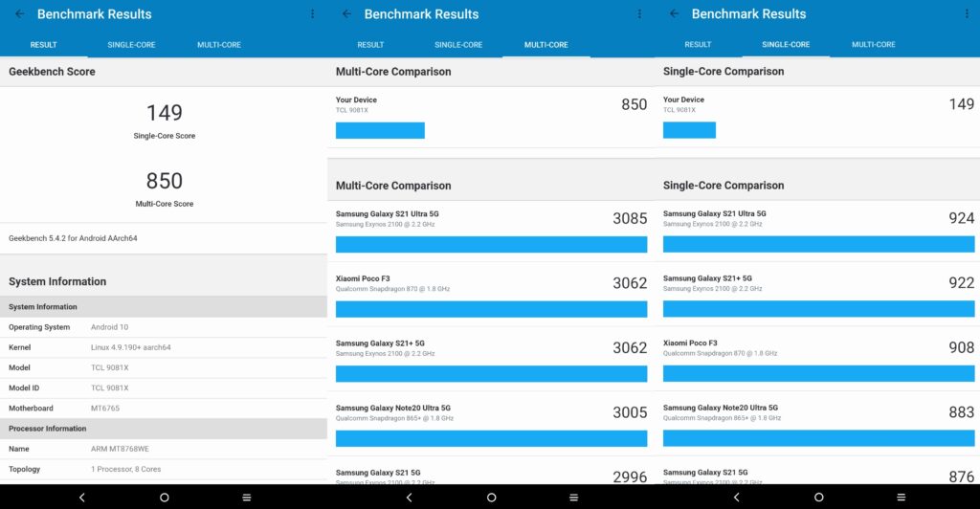Viewport: 980px width, 509px height.
Task: Switch to SINGLE-CORE tab on Geekbench Score screen
Action: pos(131,45)
